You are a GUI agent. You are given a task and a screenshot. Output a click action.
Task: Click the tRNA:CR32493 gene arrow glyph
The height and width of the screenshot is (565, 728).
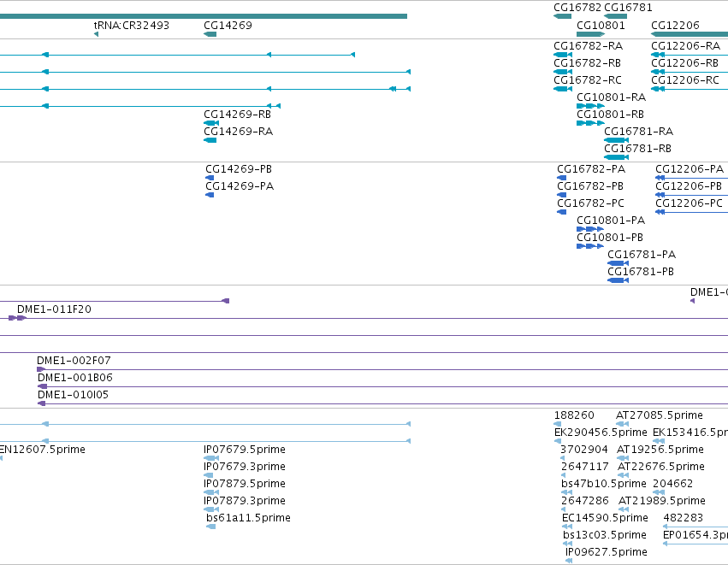(x=96, y=34)
